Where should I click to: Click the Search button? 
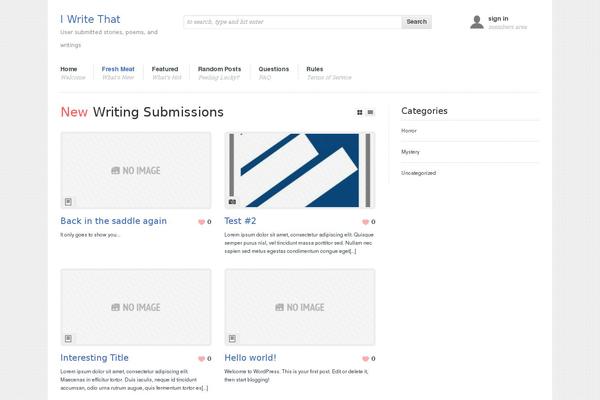tap(416, 22)
